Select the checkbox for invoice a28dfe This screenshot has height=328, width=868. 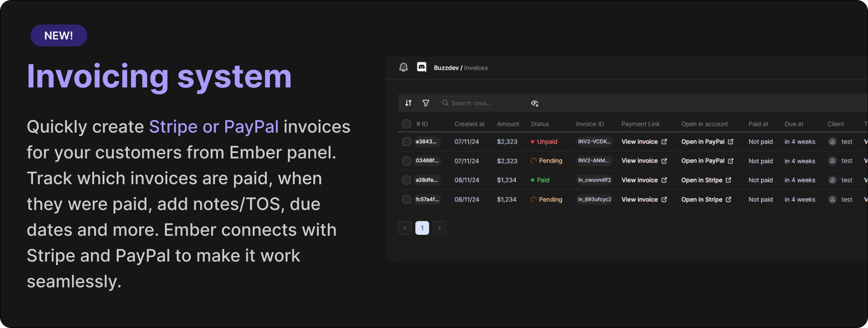click(406, 180)
